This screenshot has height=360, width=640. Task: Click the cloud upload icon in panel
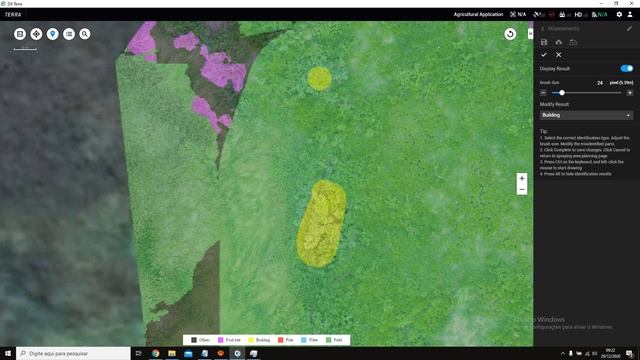558,42
